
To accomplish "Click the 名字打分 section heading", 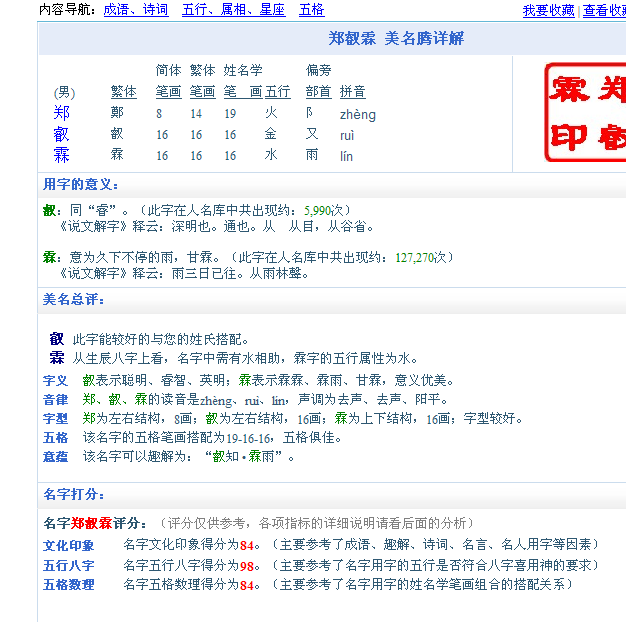I will (x=73, y=494).
